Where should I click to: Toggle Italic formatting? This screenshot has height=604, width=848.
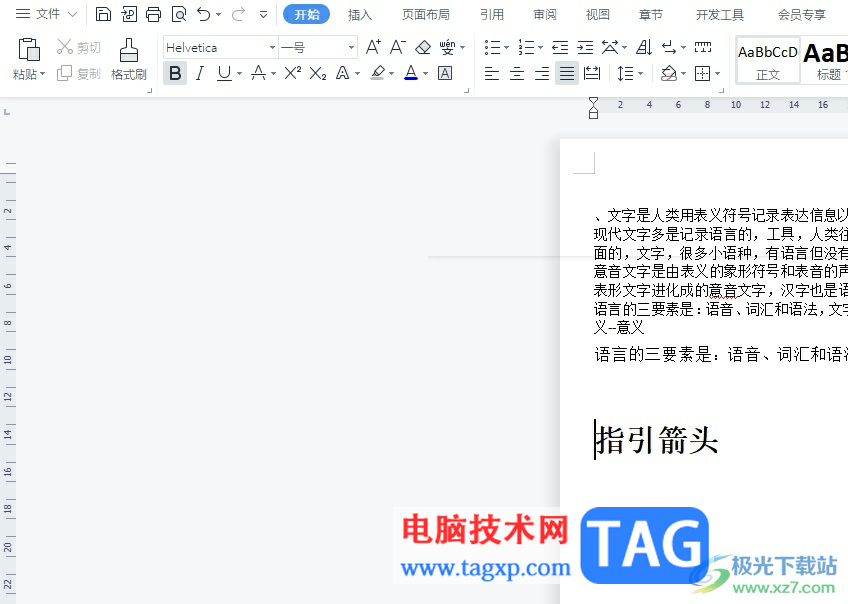[200, 73]
